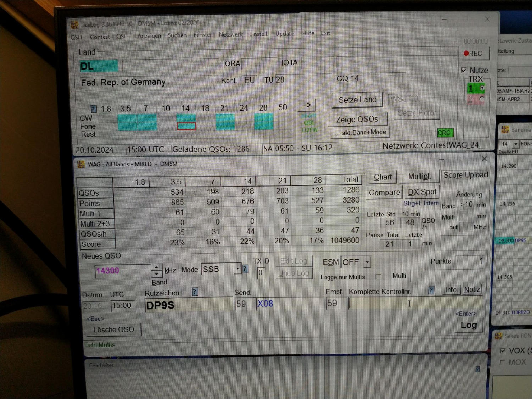Viewport: 532px width, 399px height.
Task: Uncheck the Nutze TRX checkbox
Action: [x=464, y=70]
